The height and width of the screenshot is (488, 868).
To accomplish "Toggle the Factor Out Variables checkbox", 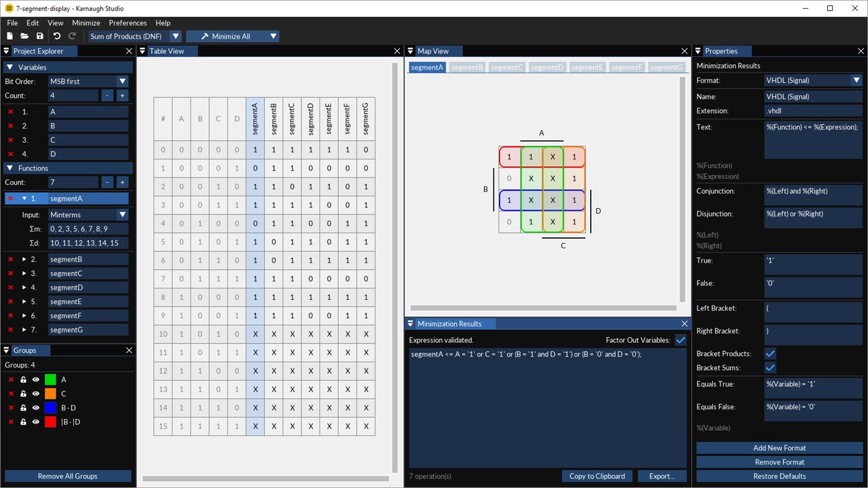I will click(681, 340).
